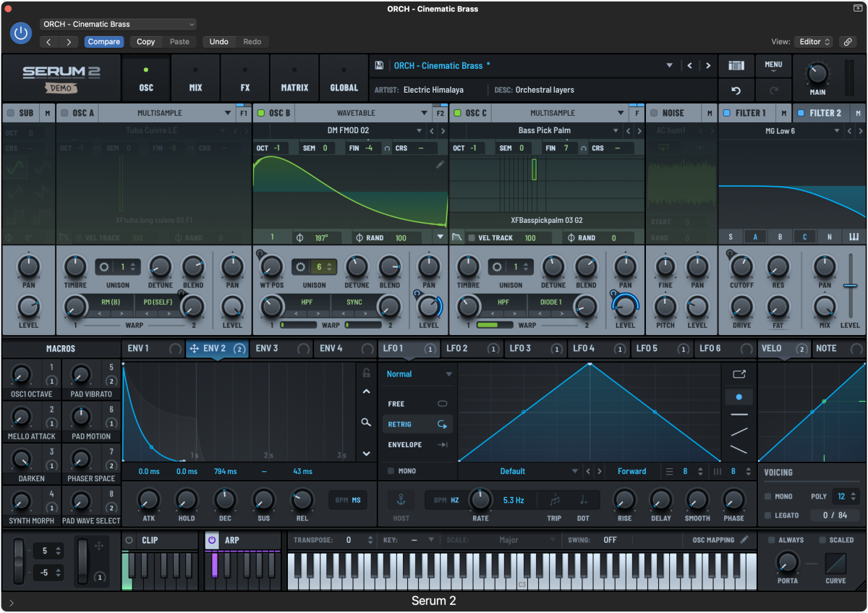Click the MAIN volume knob

(x=817, y=74)
